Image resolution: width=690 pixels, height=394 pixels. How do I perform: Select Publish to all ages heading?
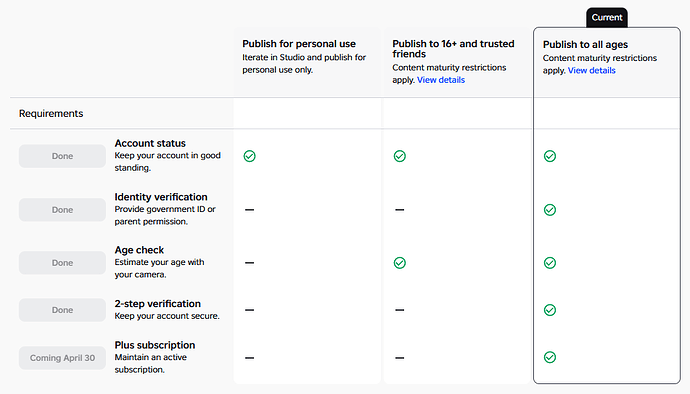click(x=585, y=44)
